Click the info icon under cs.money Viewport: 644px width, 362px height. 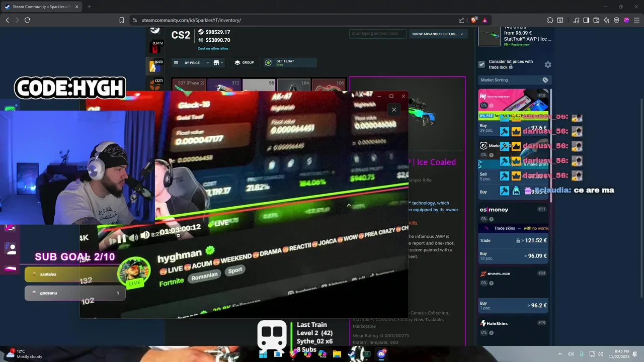(x=492, y=219)
